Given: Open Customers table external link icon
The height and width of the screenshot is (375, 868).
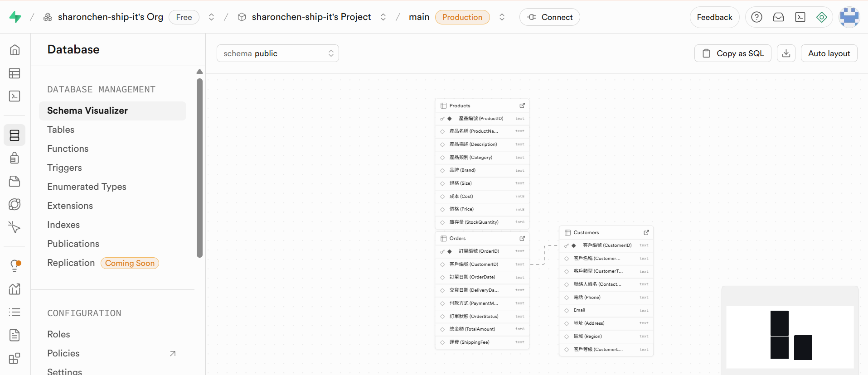Looking at the screenshot, I should 646,232.
